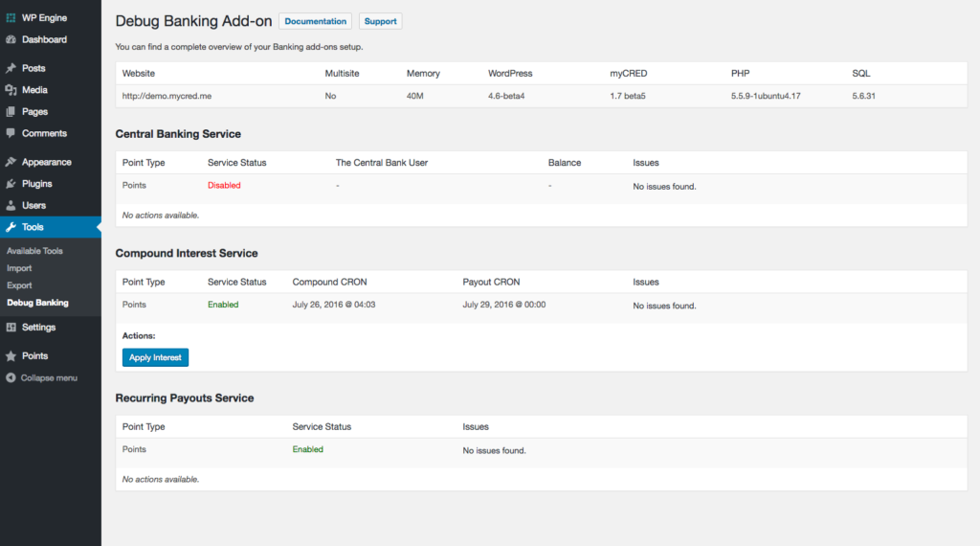The width and height of the screenshot is (980, 546).
Task: Open the Comments menu label
Action: tap(44, 133)
